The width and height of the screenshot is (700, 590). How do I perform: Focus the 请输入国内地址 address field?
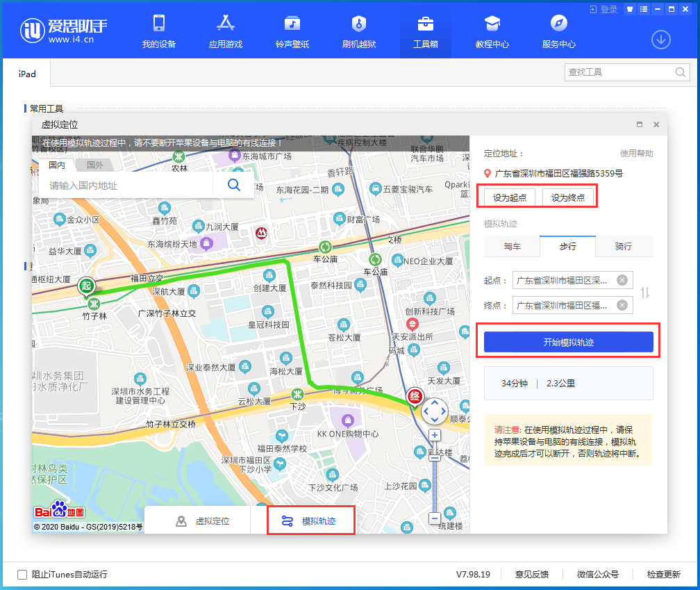(x=126, y=186)
